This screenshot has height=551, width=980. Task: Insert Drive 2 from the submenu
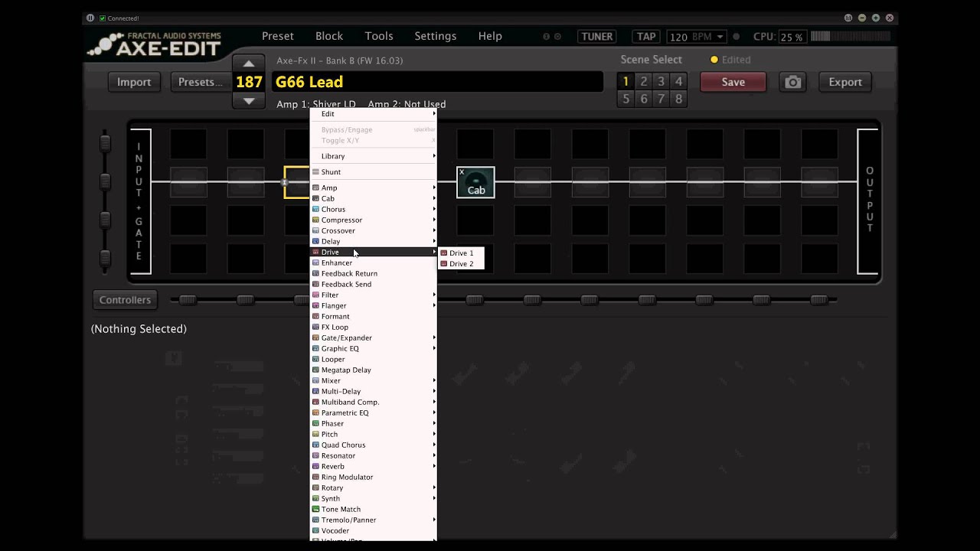point(461,264)
